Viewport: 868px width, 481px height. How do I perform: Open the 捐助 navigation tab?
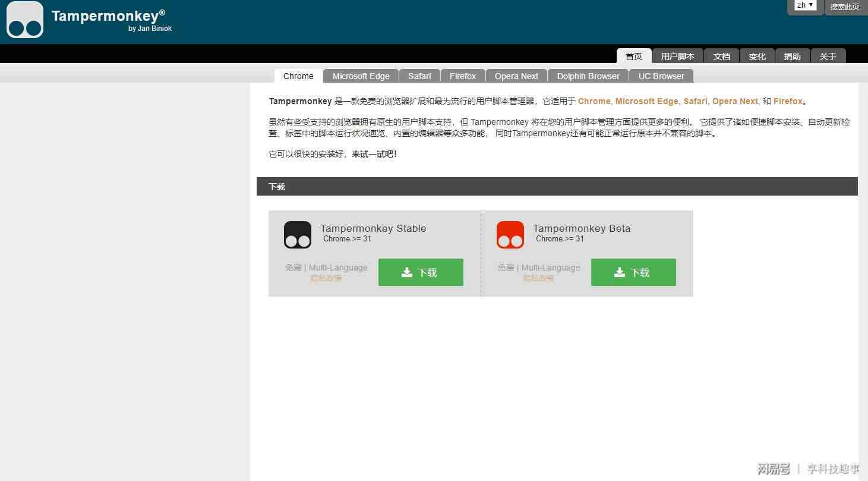[793, 56]
